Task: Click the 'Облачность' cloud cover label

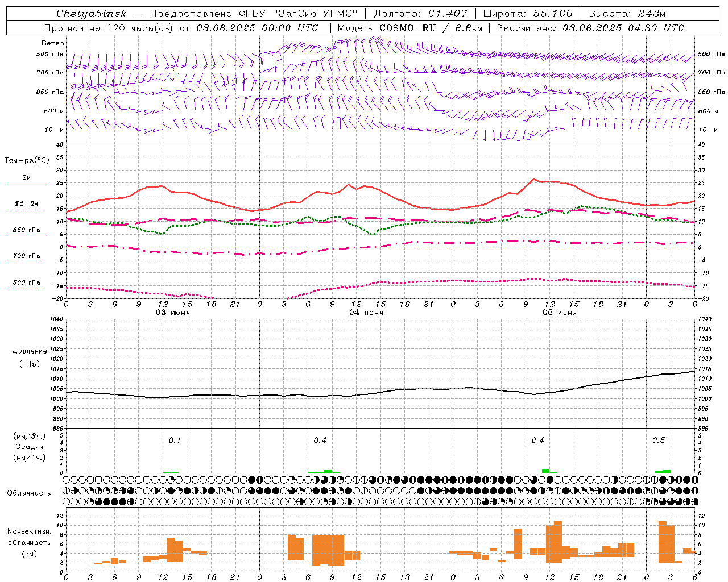Action: tap(29, 493)
